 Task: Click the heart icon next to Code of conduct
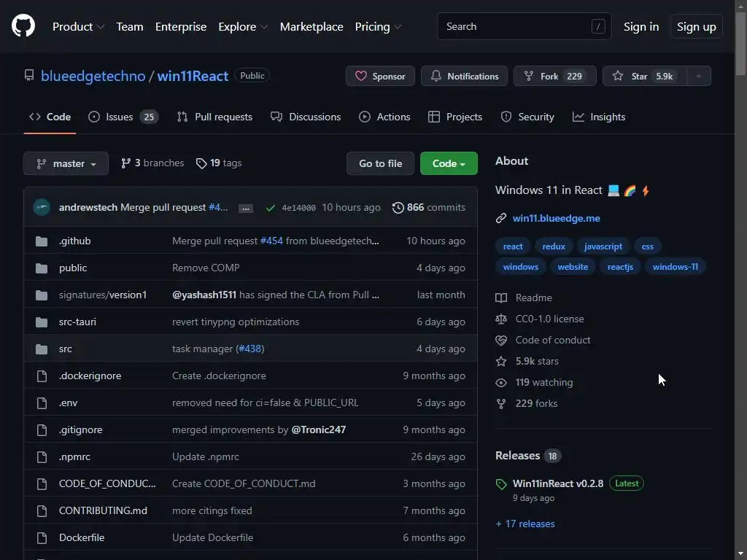pos(501,340)
